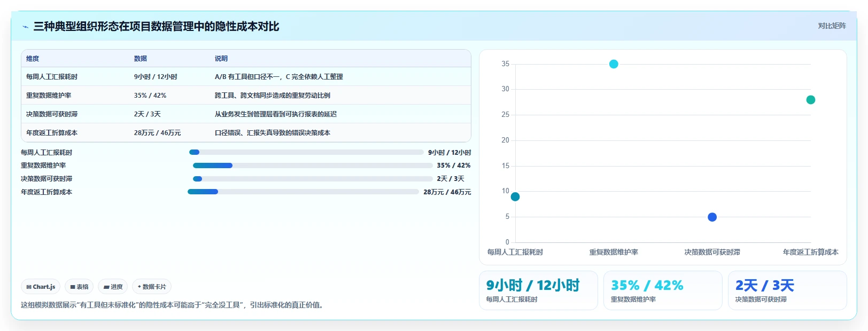Click y-axis tick 35
Screen dimensions: 868x331
pyautogui.click(x=505, y=64)
